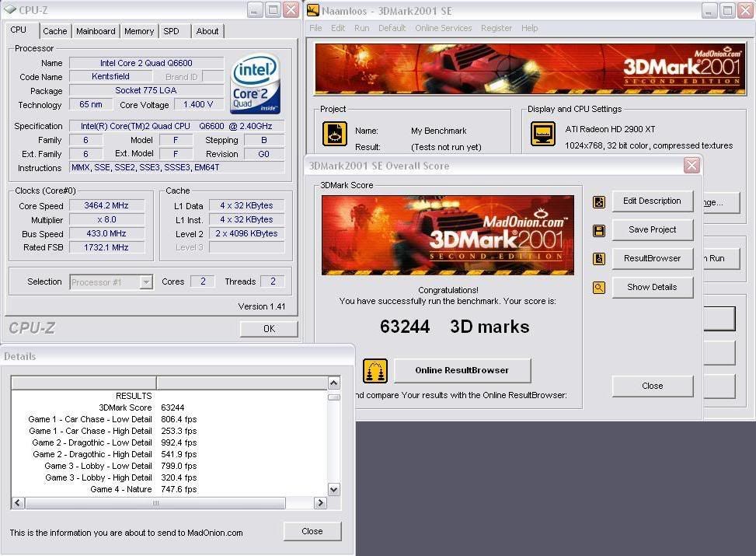Click the Details horizontal scrollbar thumb

tap(155, 503)
